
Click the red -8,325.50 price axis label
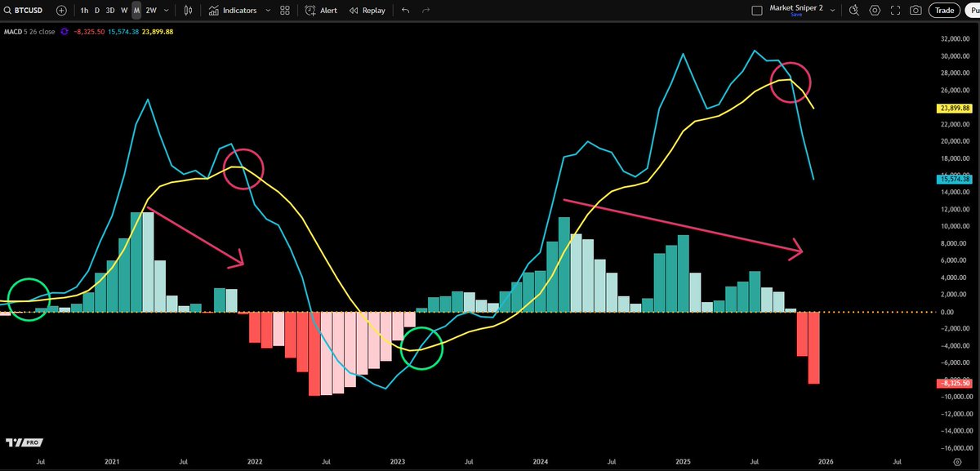pyautogui.click(x=953, y=383)
